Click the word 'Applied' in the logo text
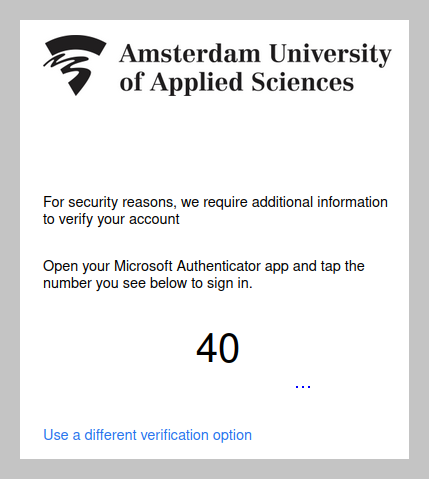The width and height of the screenshot is (429, 479). pyautogui.click(x=196, y=83)
